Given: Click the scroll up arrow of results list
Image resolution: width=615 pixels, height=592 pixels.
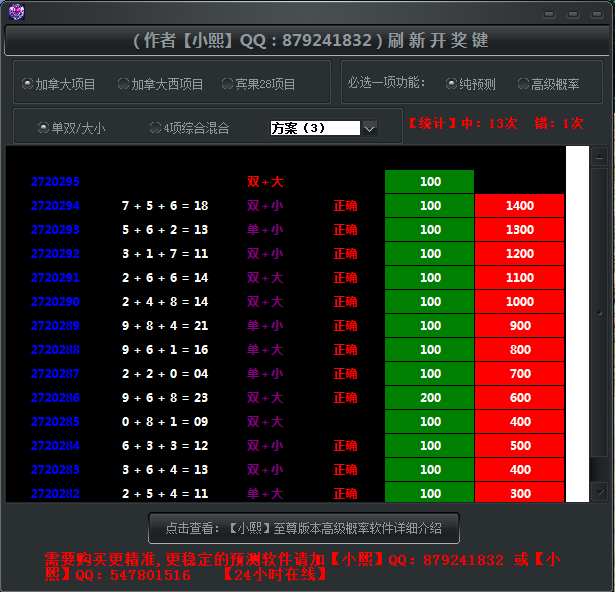Looking at the screenshot, I should pos(599,157).
